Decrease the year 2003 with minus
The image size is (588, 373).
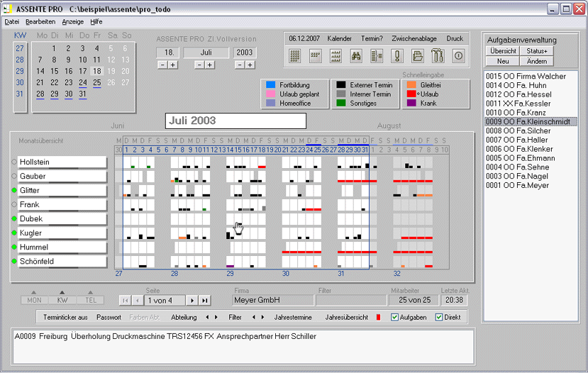point(240,65)
